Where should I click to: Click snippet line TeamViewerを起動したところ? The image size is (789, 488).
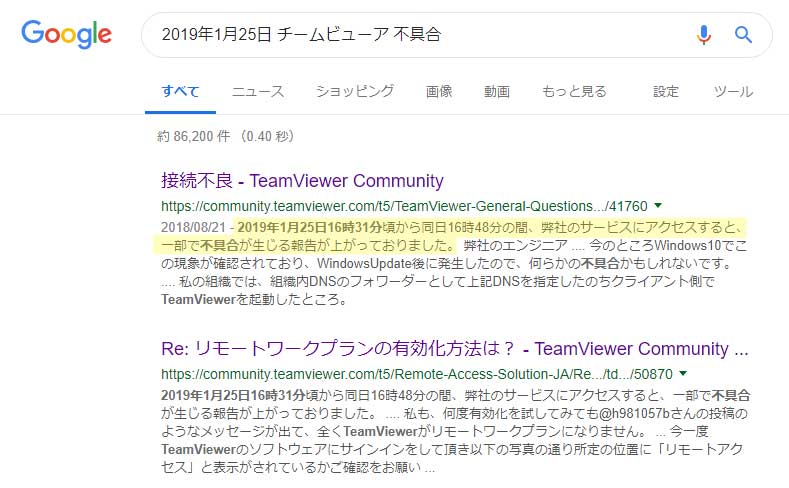(254, 300)
